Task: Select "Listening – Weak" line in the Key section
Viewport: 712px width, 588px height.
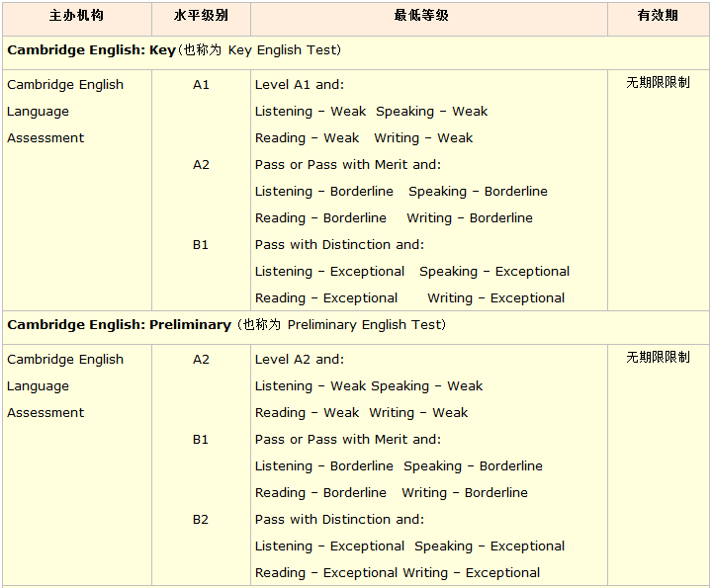Action: click(311, 112)
